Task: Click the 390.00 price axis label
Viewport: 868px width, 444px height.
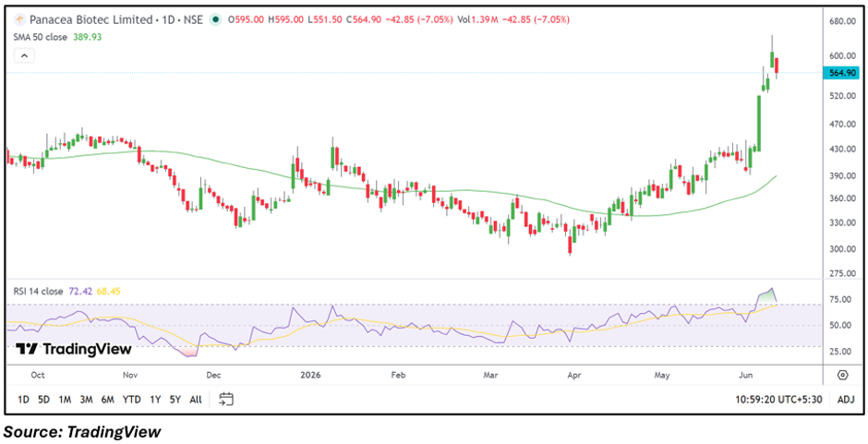Action: [843, 176]
